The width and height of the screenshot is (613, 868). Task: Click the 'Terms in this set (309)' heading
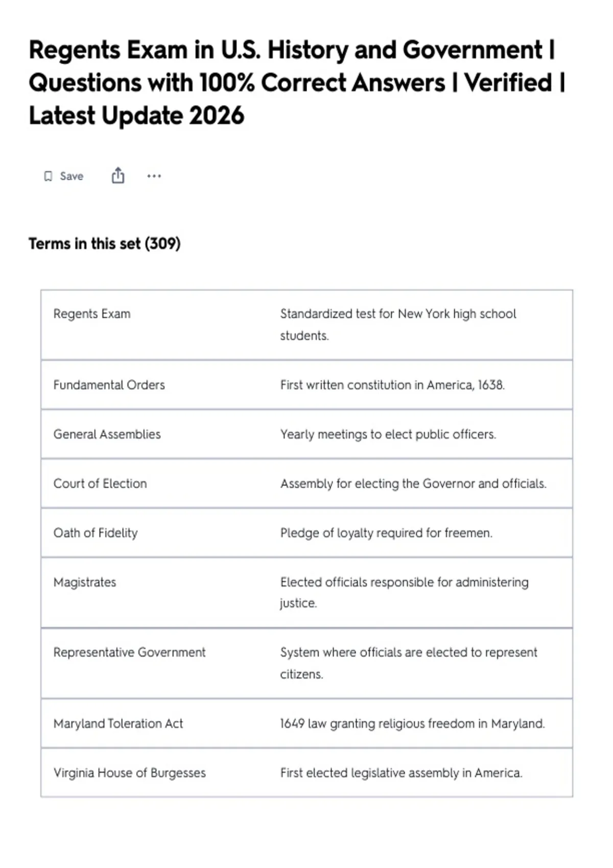click(x=105, y=244)
